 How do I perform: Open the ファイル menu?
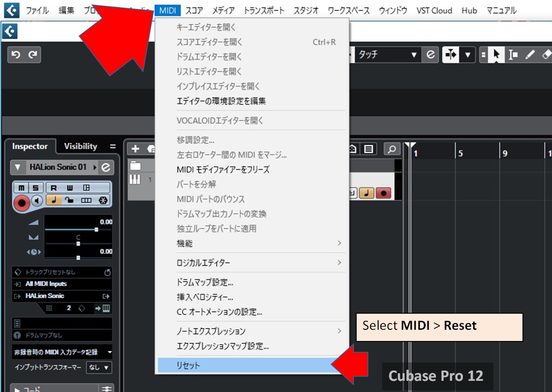(x=37, y=10)
